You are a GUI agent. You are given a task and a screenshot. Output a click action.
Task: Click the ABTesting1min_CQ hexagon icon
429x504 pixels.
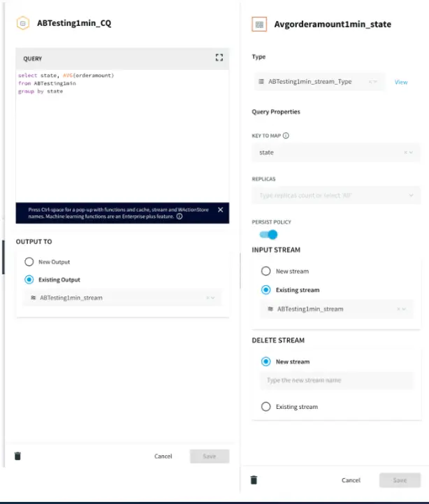(22, 23)
